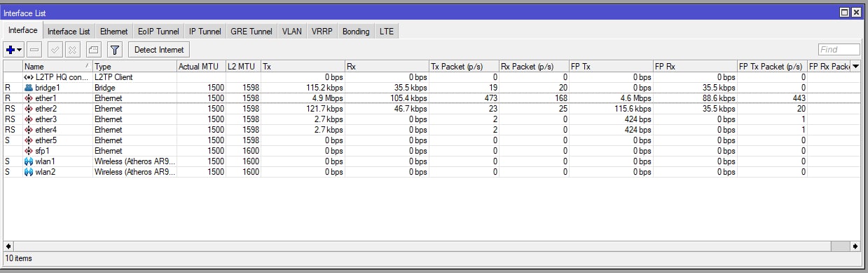Select the '121.7 kbps' Tx value of ether2
The height and width of the screenshot is (273, 868).
pos(324,109)
